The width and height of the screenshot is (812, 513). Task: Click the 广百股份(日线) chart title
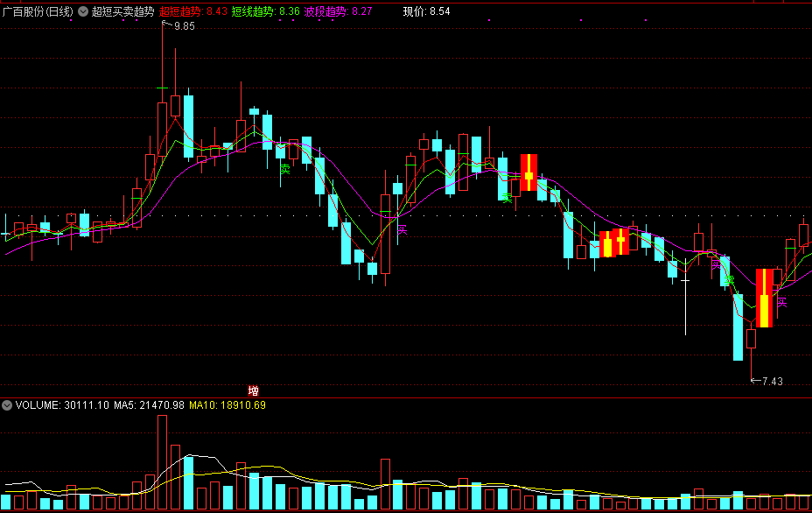(38, 11)
